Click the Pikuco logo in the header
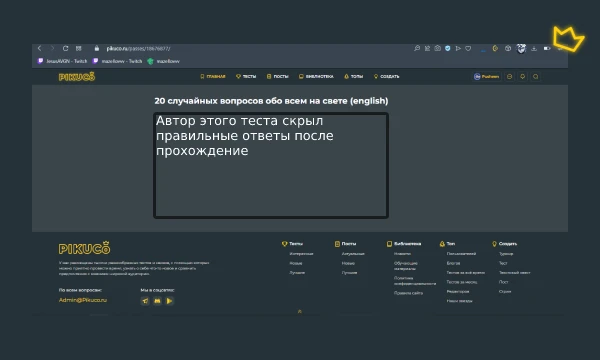600x360 pixels. [77, 77]
